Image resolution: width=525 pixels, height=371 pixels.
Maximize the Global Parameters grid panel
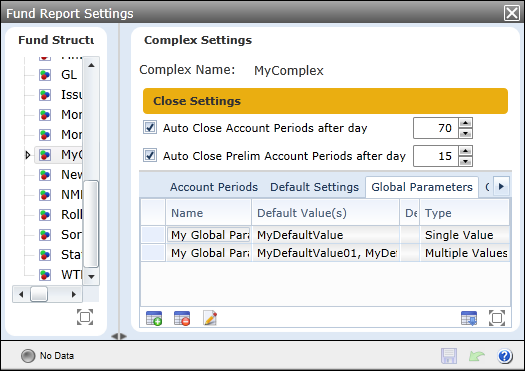[497, 318]
